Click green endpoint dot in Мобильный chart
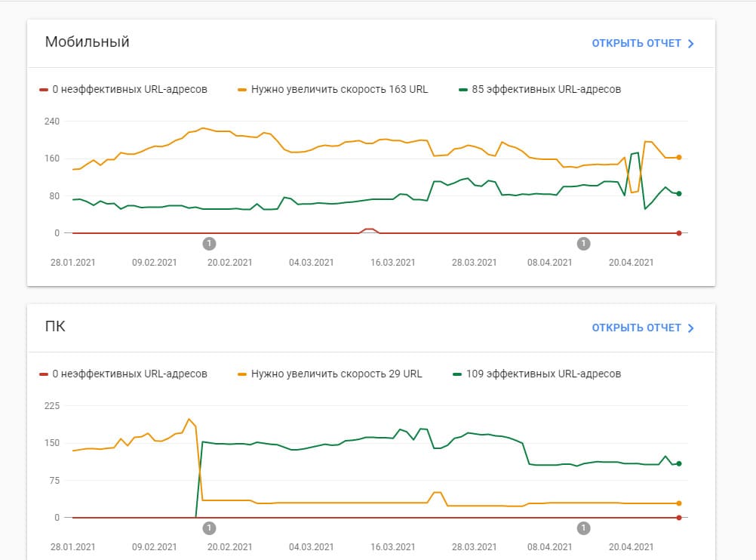Screen dimensions: 756x560 click(x=679, y=194)
